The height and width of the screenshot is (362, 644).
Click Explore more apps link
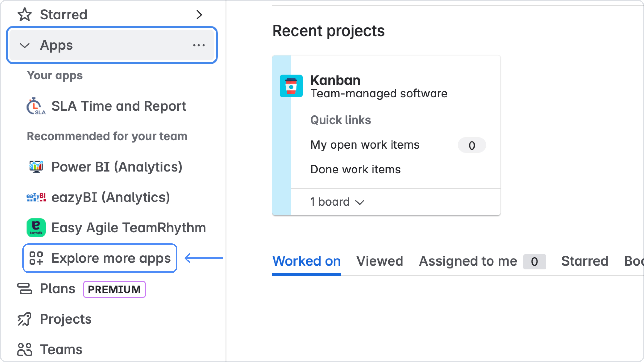(x=100, y=258)
